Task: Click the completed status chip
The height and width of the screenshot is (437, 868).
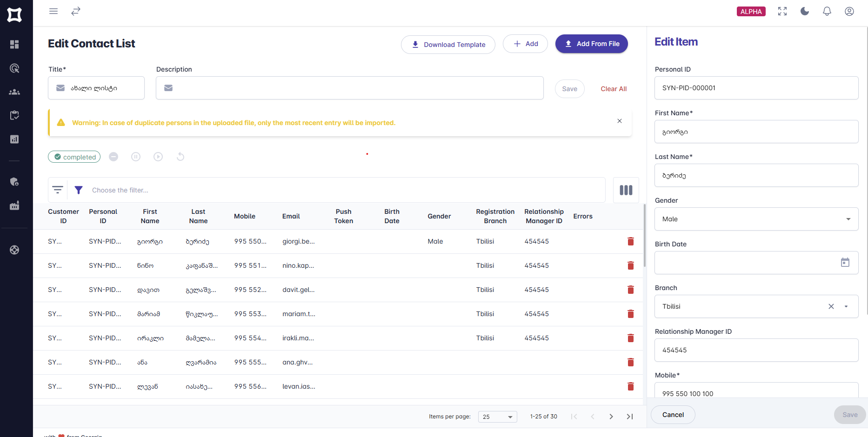Action: (x=74, y=157)
